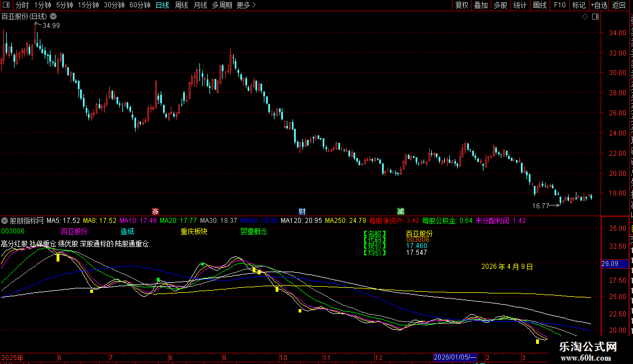Click the 29.09 price cursor label
Viewport: 633px width, 364px height.
[614, 264]
